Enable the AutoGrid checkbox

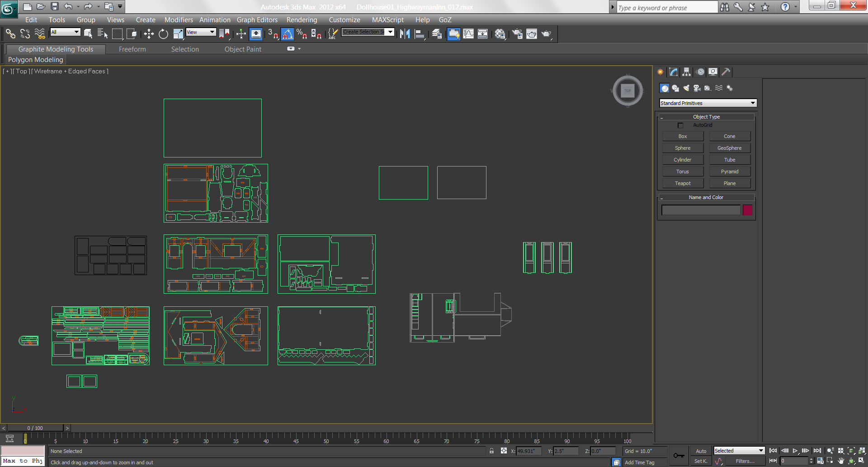[x=680, y=125]
